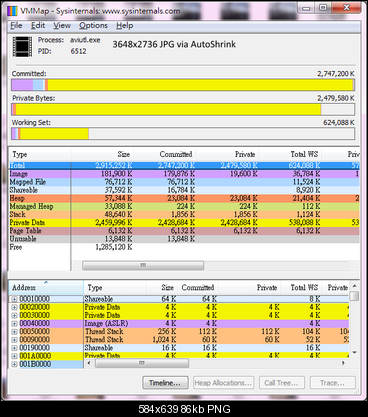Click the Call Tree... button
Viewport: 368px width, 417px height.
coord(281,383)
